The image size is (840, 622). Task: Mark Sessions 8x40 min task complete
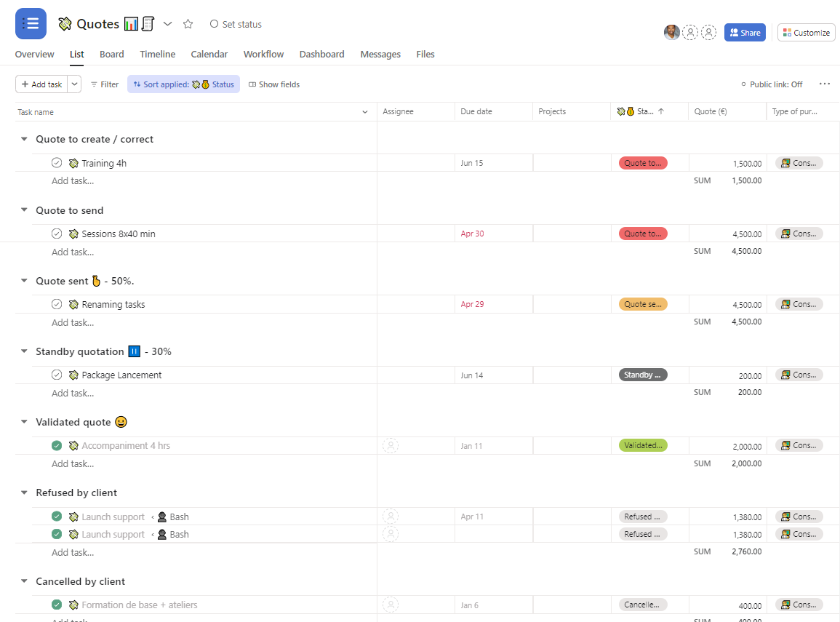tap(57, 234)
